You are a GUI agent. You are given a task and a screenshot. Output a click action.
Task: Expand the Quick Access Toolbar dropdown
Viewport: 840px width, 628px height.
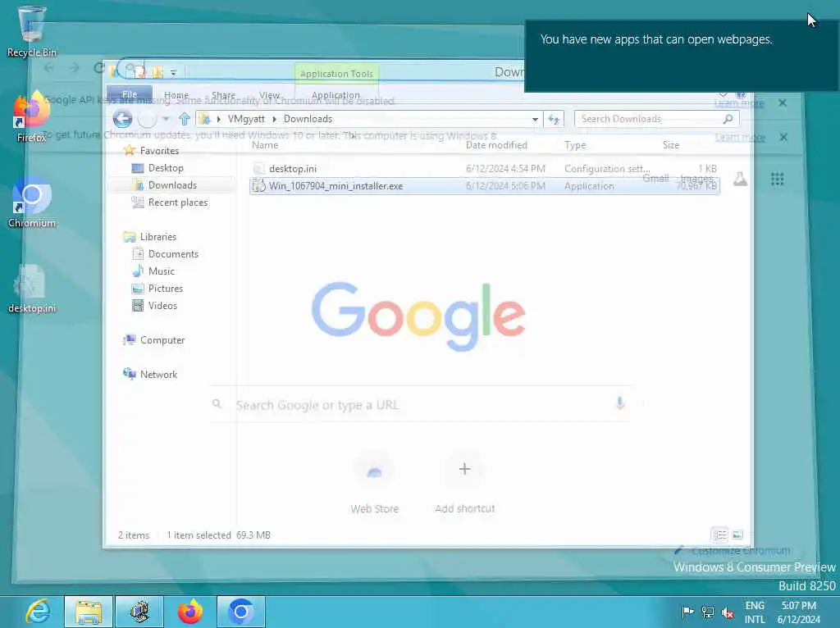tap(173, 72)
